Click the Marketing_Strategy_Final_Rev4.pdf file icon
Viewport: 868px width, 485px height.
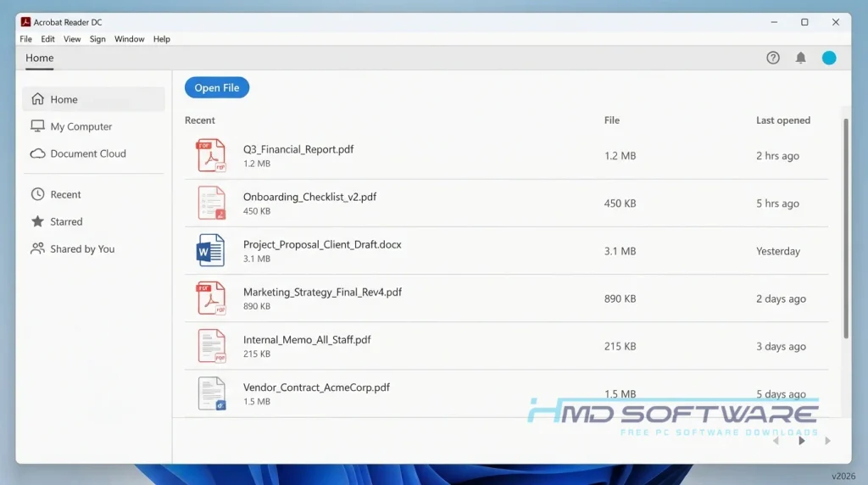coord(211,298)
